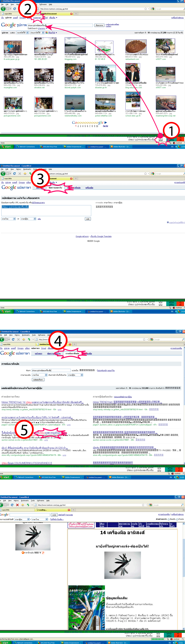Click Stop icon in translate-text window toolbar
This screenshot has width=185, height=644.
(19, 173)
